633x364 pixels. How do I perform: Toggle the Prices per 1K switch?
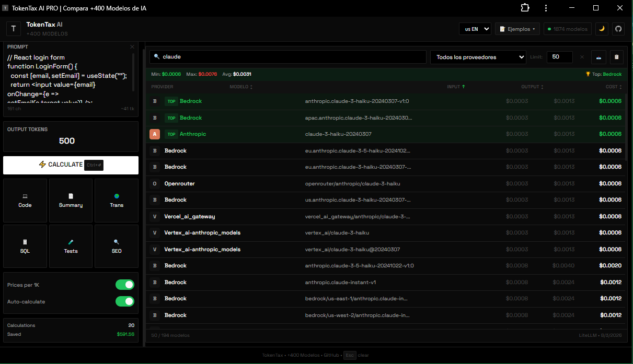click(125, 285)
